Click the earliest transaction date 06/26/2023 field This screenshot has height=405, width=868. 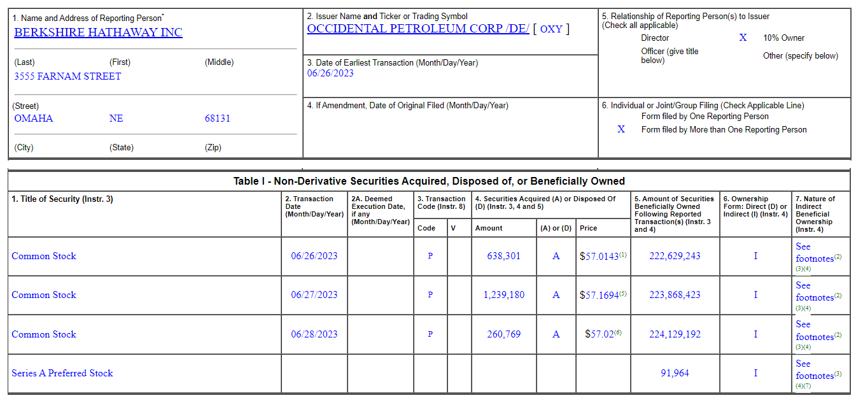[330, 73]
